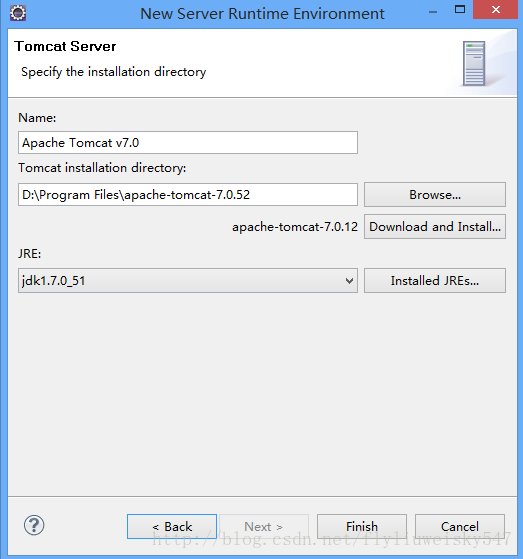
Task: Close the dialog with red X
Action: point(496,10)
